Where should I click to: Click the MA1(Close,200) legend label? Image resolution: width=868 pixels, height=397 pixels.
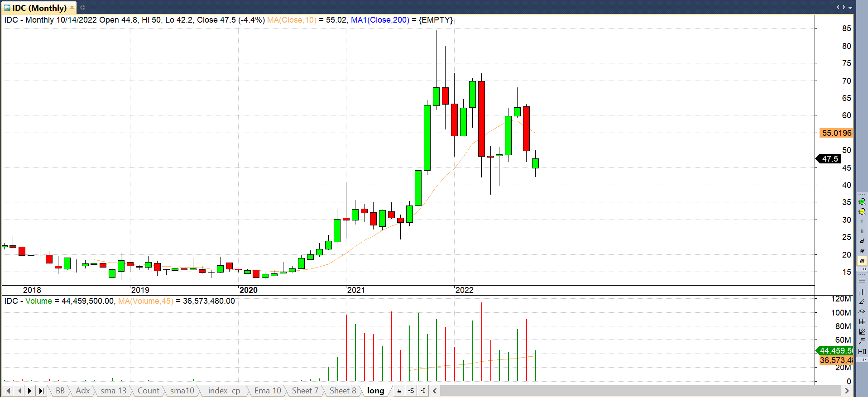pyautogui.click(x=380, y=20)
